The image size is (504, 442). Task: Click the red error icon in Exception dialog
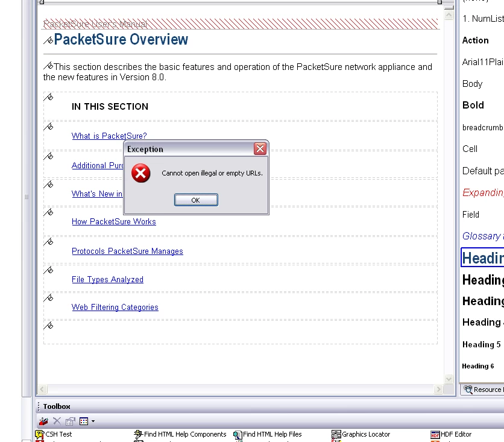tap(141, 173)
